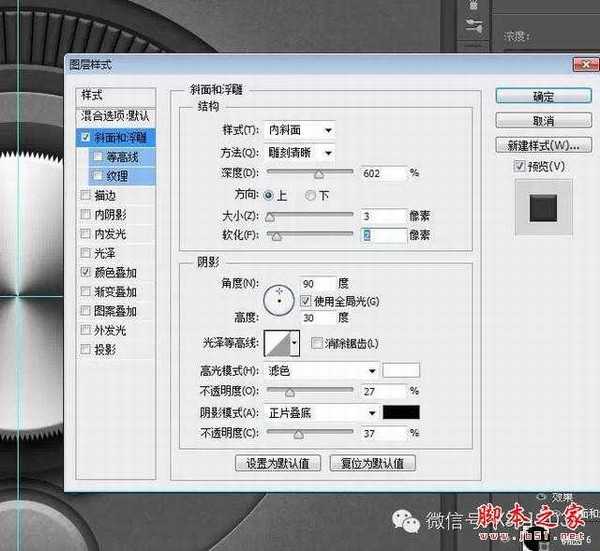The width and height of the screenshot is (600, 551).
Task: Close the 图层样式 dialog window
Action: click(x=579, y=64)
